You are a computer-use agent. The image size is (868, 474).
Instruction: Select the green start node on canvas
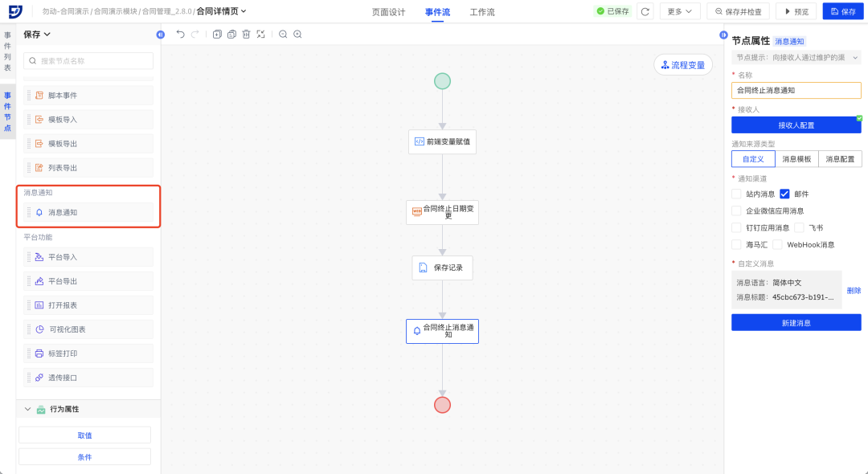coord(442,81)
